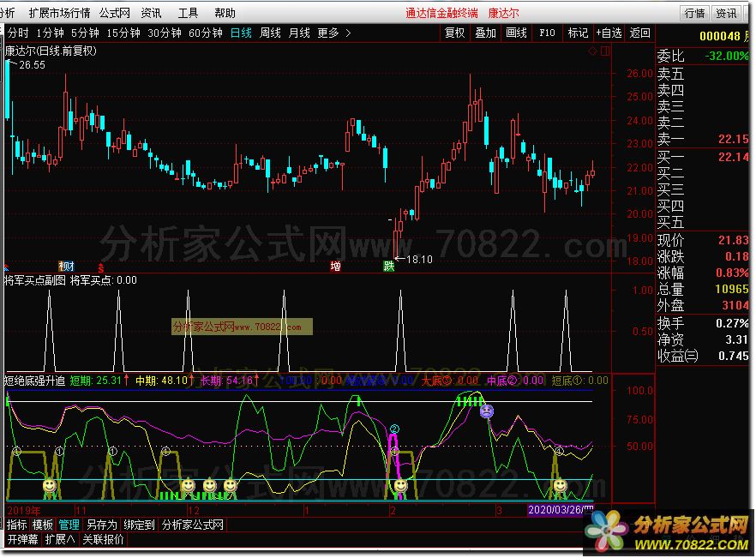
Task: Select the 60分钟 period option
Action: (x=206, y=33)
